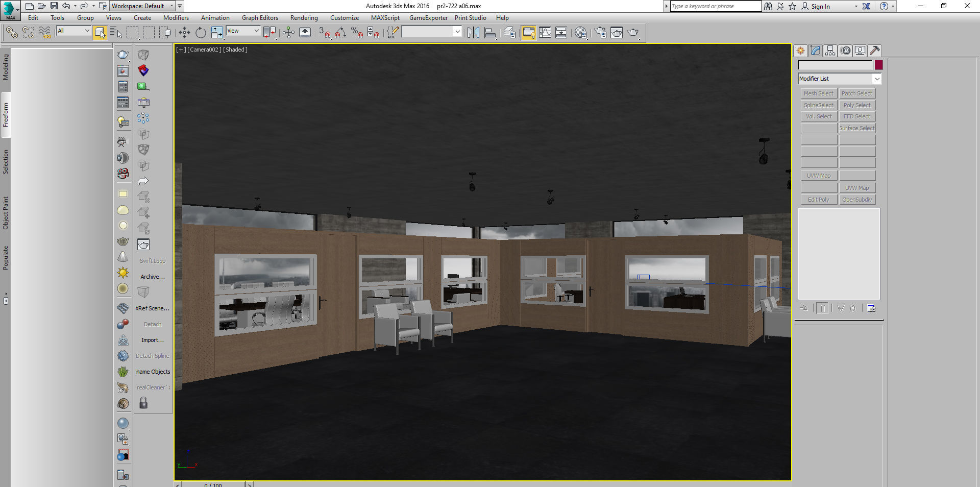The height and width of the screenshot is (487, 980).
Task: Click the Open File folder icon
Action: click(x=42, y=6)
